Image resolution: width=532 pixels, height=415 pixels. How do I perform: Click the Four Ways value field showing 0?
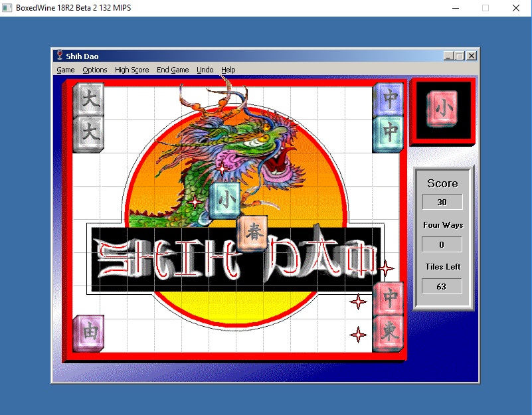pos(442,244)
